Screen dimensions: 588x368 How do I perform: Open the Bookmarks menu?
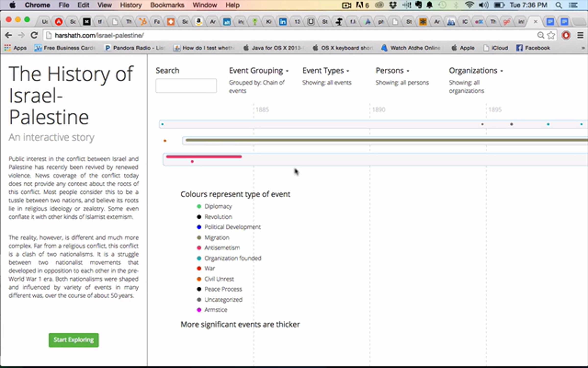click(167, 5)
